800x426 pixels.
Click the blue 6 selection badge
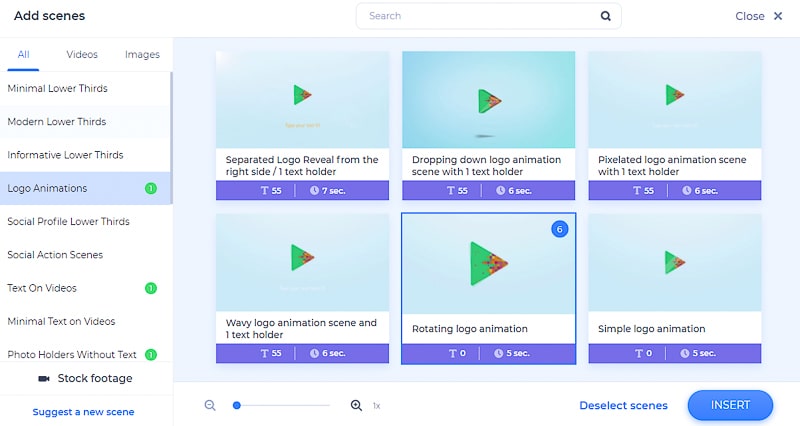click(559, 229)
